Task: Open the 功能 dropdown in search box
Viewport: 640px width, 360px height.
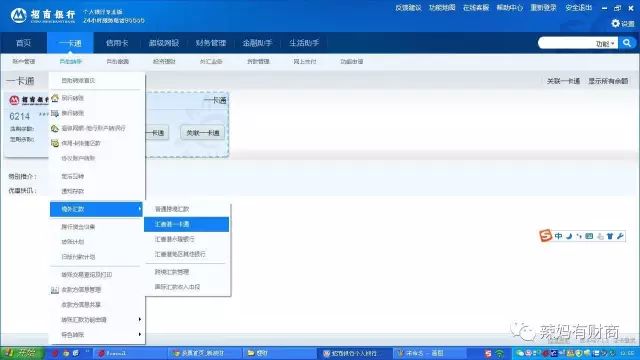Action: click(x=605, y=44)
